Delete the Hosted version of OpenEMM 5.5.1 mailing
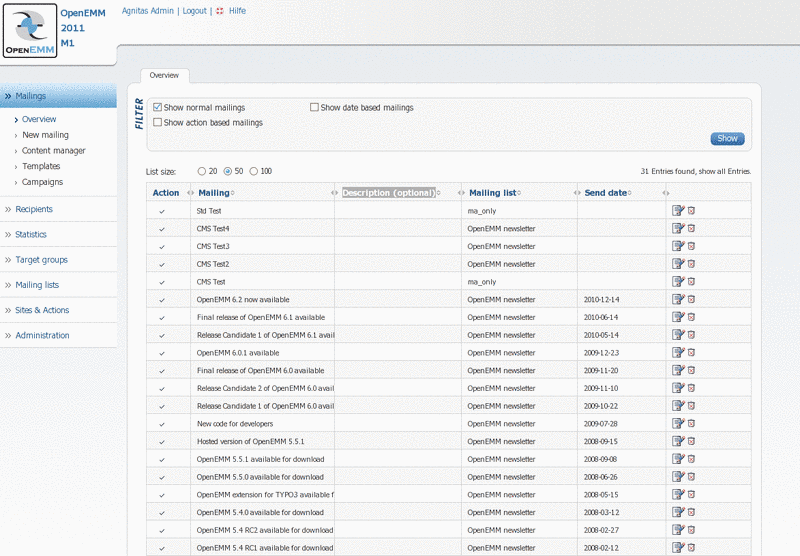 691,440
